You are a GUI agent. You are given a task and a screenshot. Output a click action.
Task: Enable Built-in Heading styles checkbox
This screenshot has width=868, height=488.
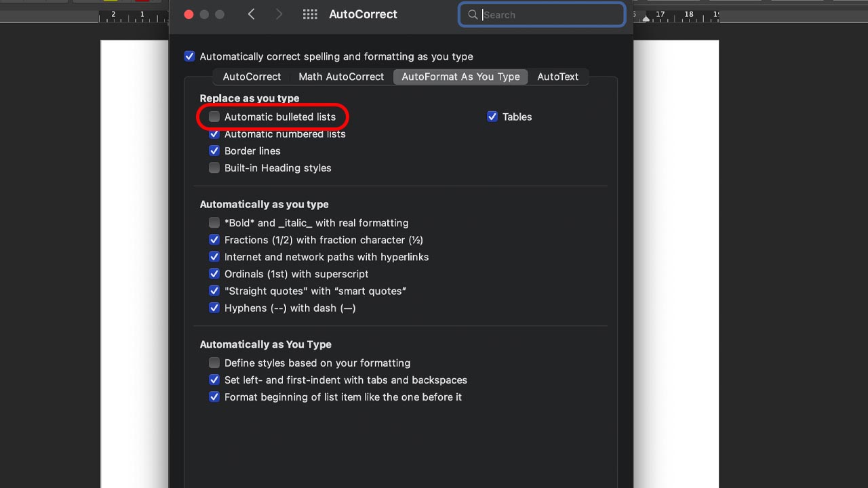[214, 167]
